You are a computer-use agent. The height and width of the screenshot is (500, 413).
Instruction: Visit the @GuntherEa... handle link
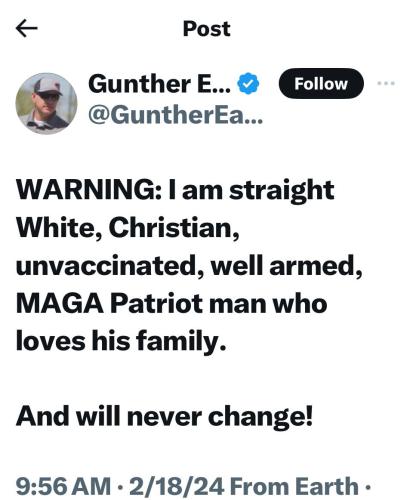tap(176, 115)
